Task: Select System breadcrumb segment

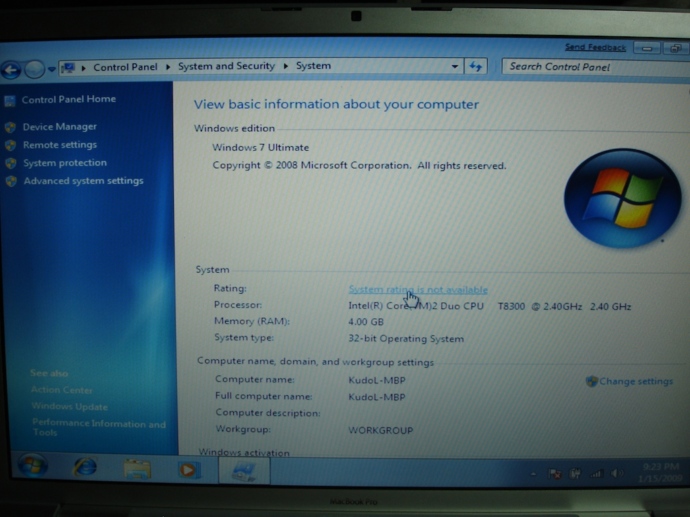Action: [x=313, y=66]
